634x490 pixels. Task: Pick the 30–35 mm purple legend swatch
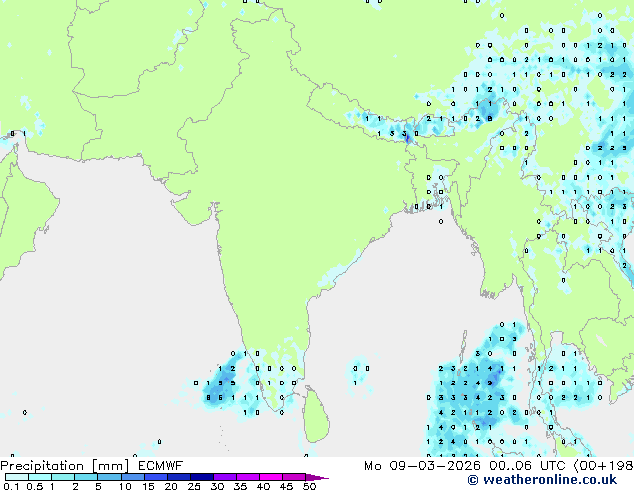click(x=225, y=477)
